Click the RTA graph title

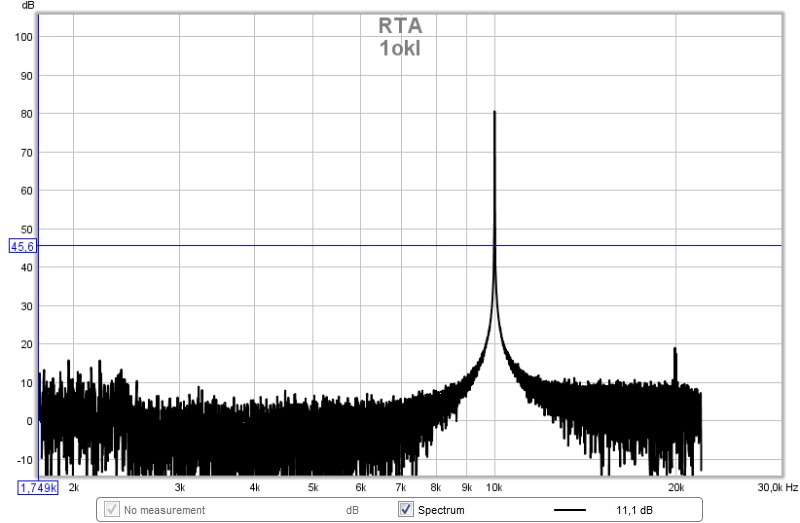pyautogui.click(x=400, y=26)
